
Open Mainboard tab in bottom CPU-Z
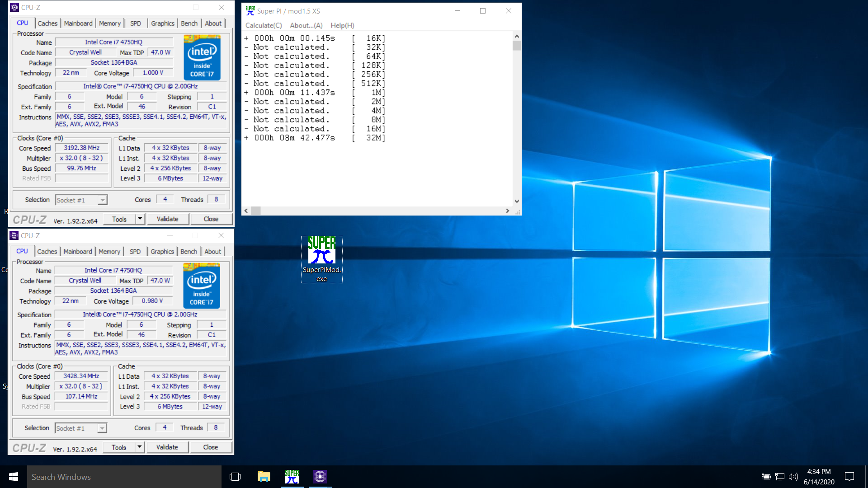(x=78, y=252)
